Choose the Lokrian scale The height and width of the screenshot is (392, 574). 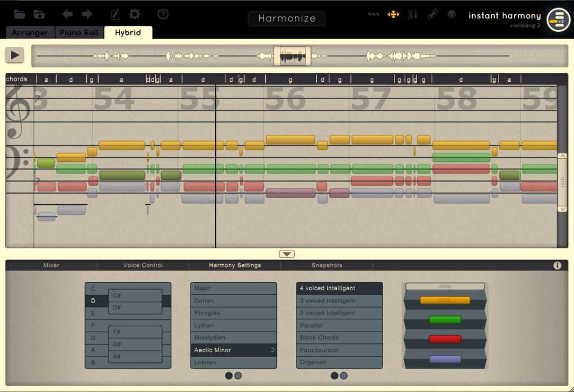coord(233,362)
